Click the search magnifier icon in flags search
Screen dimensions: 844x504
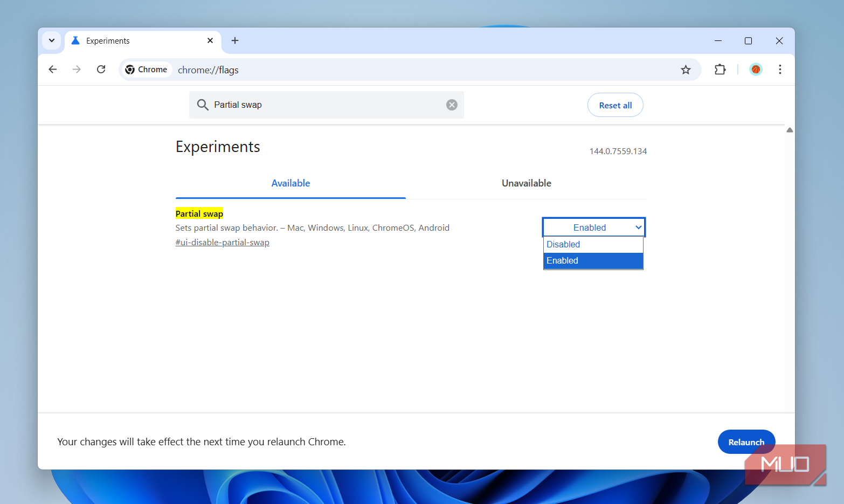(x=203, y=105)
